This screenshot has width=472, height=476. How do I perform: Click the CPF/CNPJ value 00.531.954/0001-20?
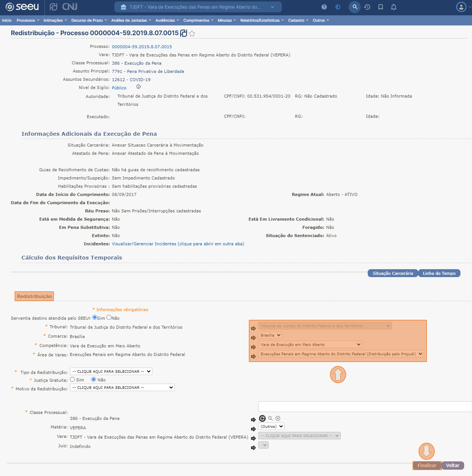(269, 96)
